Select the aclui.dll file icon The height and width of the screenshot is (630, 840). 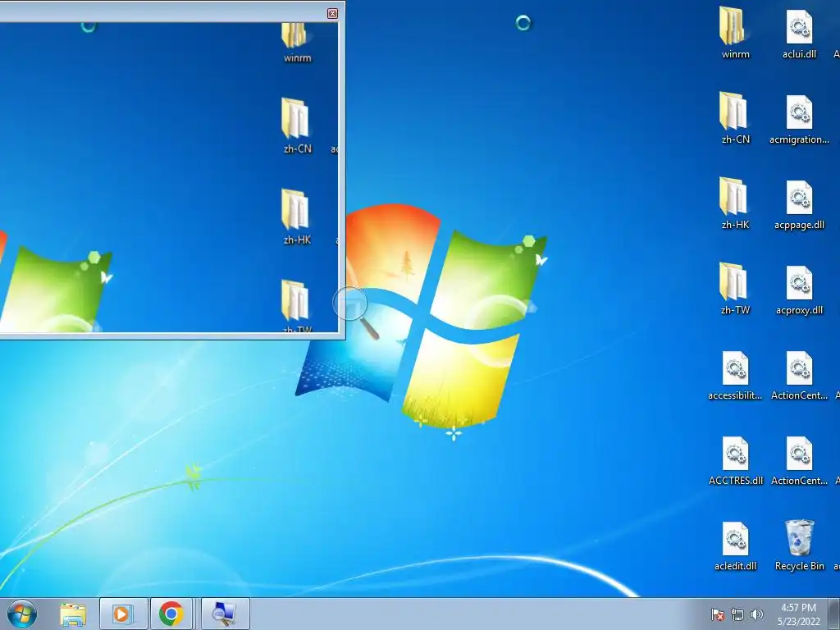(799, 34)
